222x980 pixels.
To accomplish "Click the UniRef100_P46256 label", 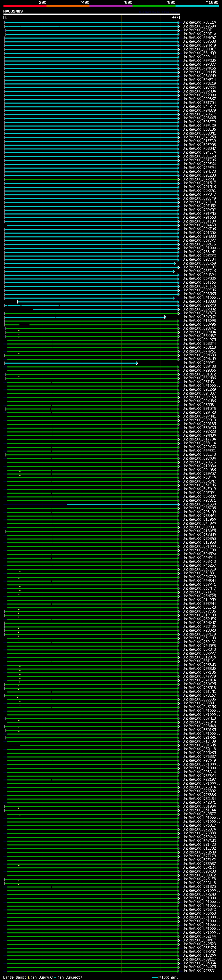I will coord(199,707).
